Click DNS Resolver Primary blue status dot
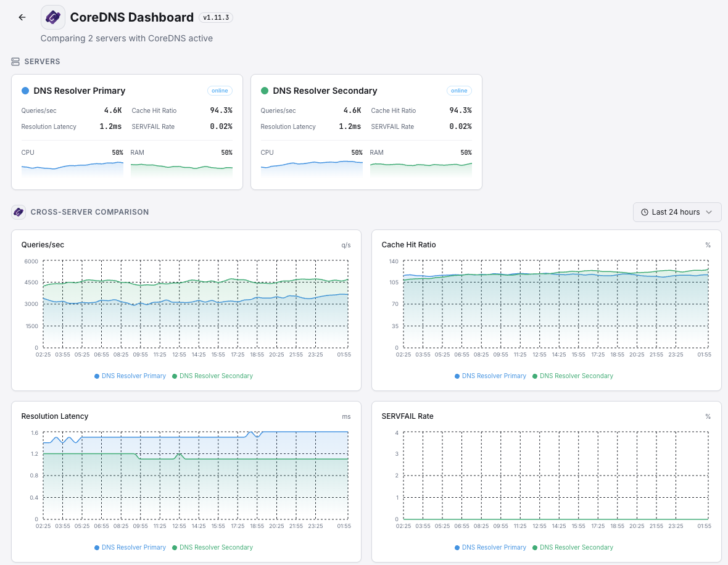Image resolution: width=728 pixels, height=565 pixels. tap(25, 91)
